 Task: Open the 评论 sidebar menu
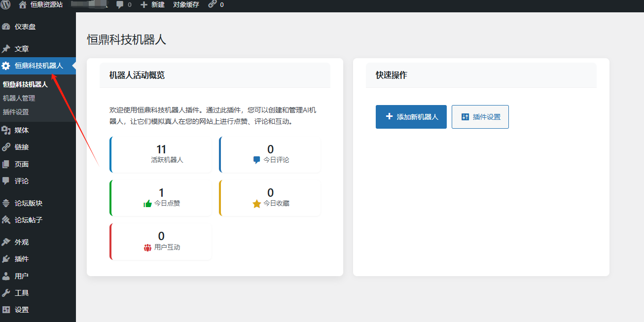(x=38, y=181)
